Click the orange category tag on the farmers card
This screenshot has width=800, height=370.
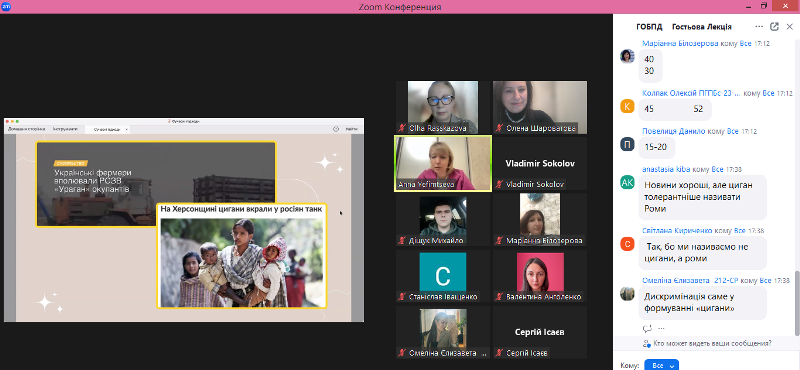(x=71, y=163)
